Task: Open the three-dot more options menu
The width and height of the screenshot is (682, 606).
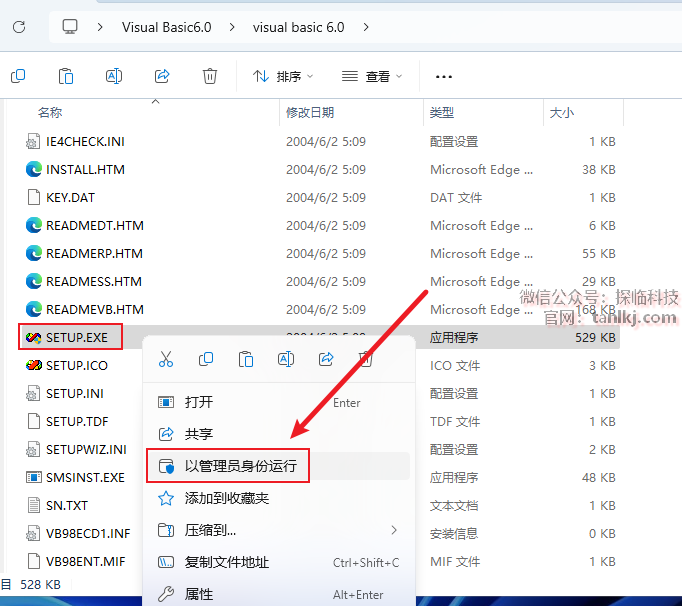Action: tap(444, 77)
